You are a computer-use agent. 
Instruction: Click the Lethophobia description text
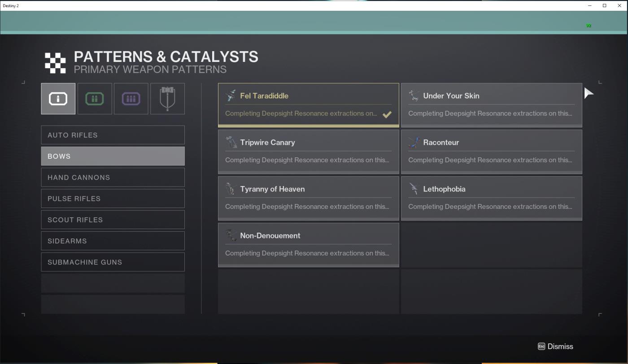[x=490, y=207]
